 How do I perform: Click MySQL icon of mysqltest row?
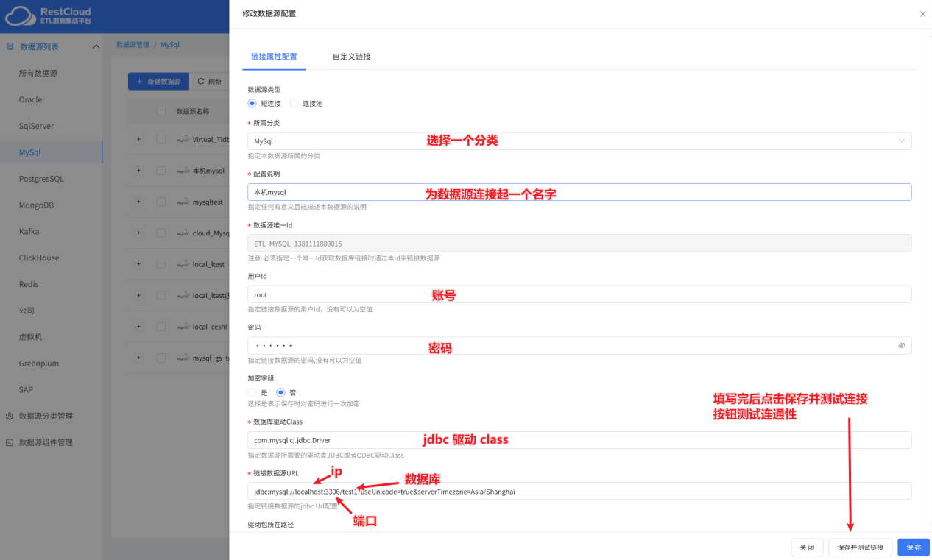(183, 202)
